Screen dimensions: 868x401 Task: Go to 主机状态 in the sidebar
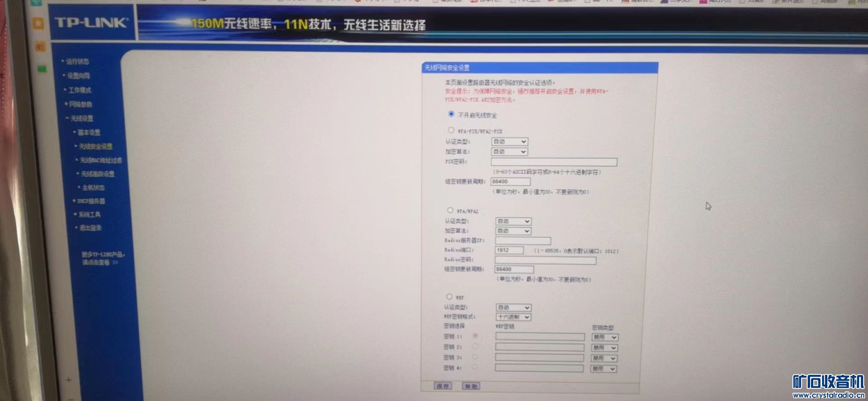94,187
